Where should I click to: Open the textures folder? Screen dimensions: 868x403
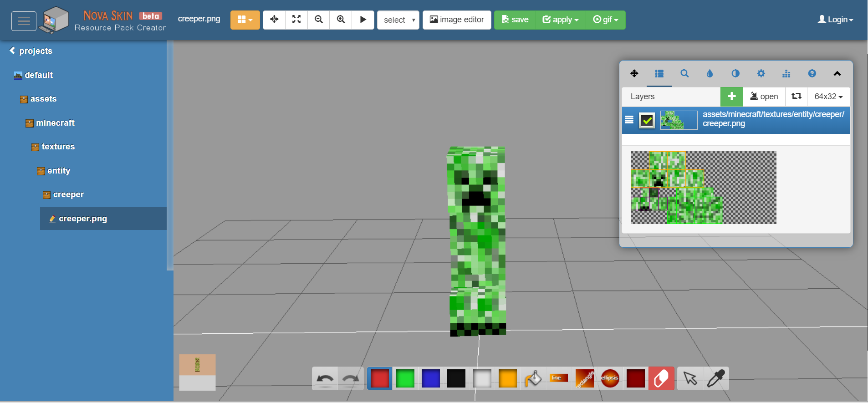pos(53,147)
